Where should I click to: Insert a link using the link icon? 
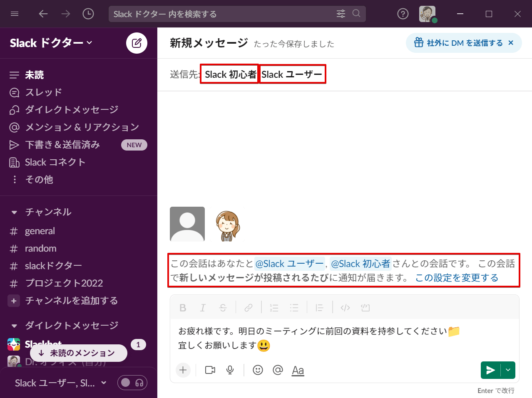(x=248, y=307)
